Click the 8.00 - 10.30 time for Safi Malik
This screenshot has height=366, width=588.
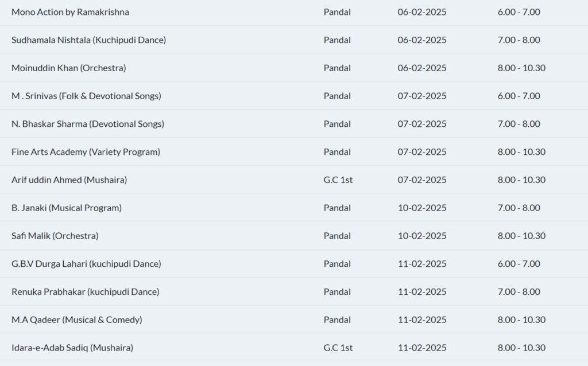pyautogui.click(x=521, y=236)
